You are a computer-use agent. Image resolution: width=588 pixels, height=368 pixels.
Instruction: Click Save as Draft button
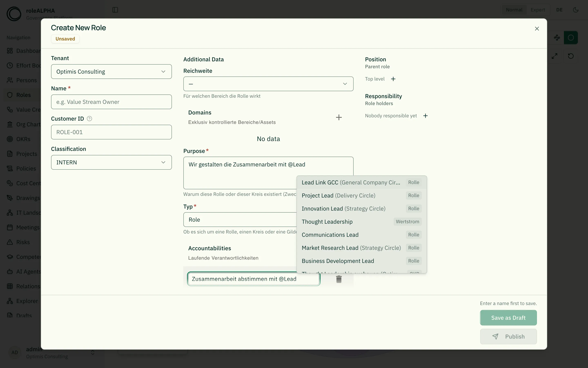[508, 318]
